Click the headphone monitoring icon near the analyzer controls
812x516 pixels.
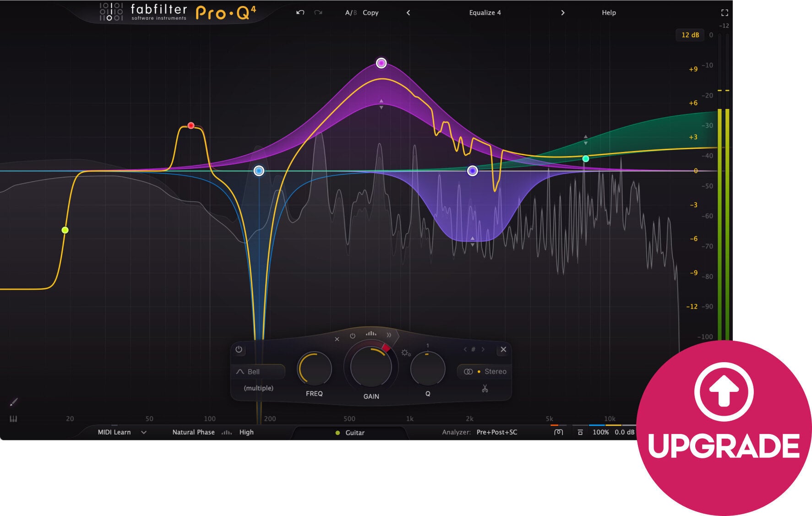(558, 432)
